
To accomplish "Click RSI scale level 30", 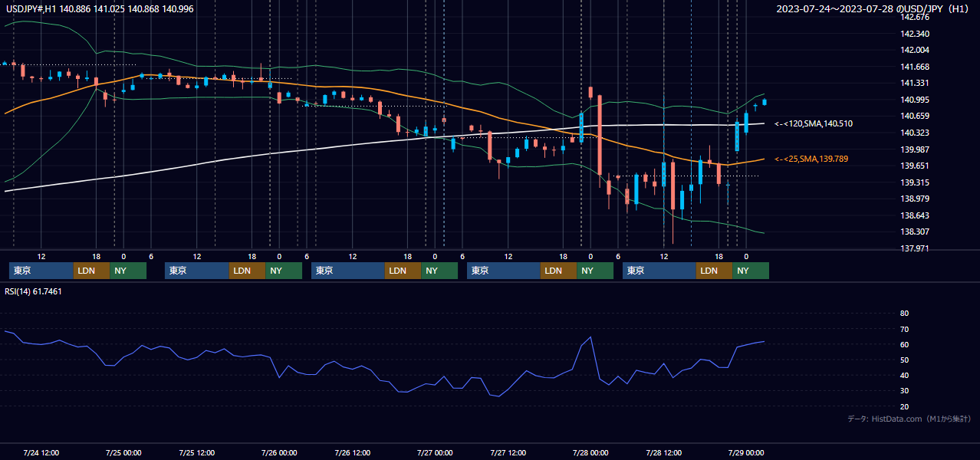I will tap(904, 390).
